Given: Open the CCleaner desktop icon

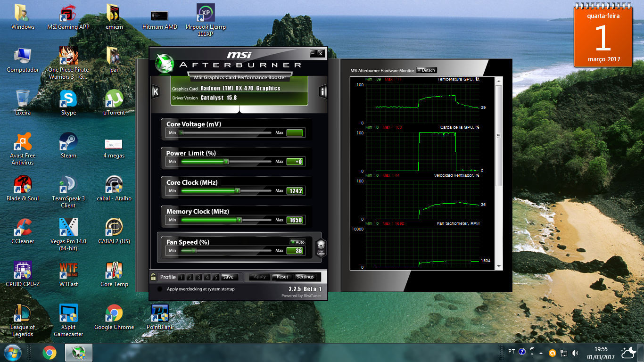Looking at the screenshot, I should coord(23,231).
